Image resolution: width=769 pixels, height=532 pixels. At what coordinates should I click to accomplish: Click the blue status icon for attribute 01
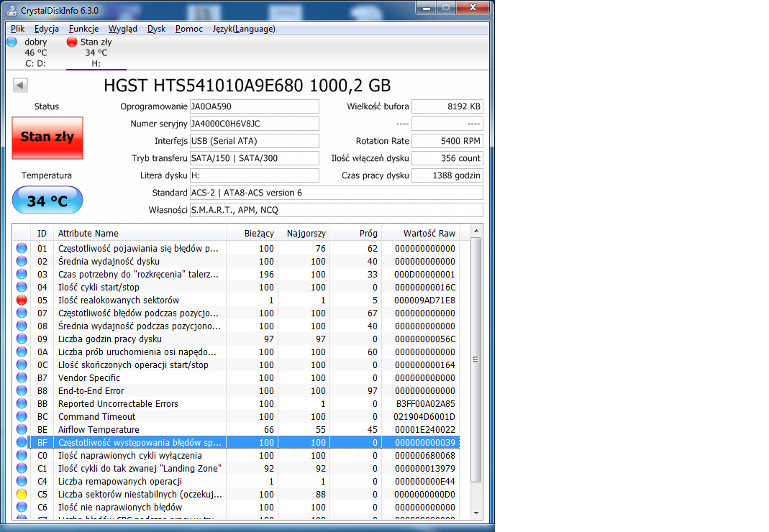coord(22,248)
